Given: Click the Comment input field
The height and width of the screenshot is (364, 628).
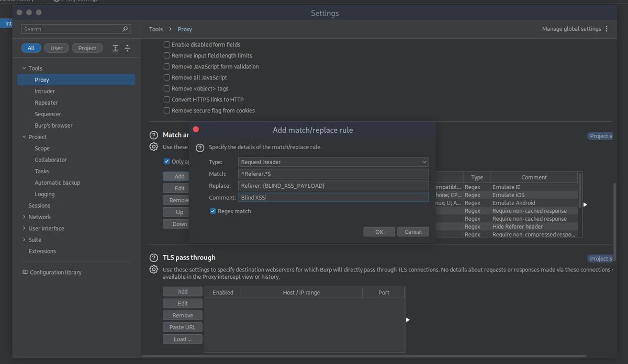Looking at the screenshot, I should click(x=333, y=198).
